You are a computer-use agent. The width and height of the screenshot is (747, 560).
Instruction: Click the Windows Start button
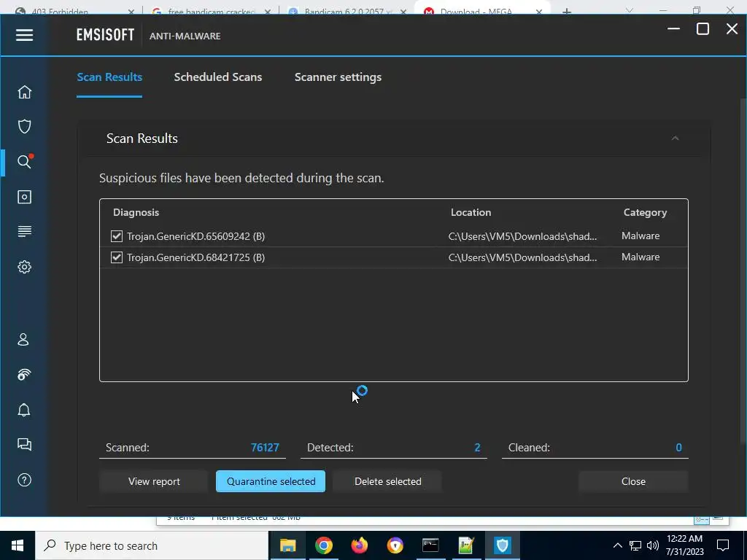pyautogui.click(x=18, y=545)
